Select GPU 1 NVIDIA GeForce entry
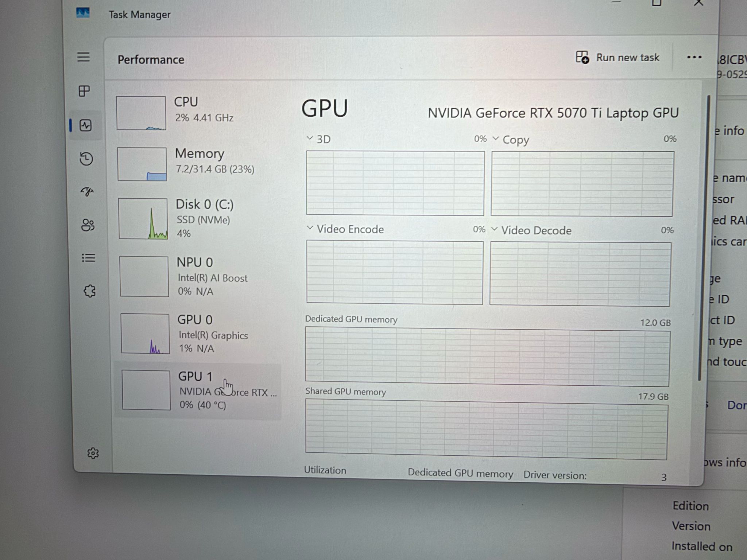 pos(198,391)
